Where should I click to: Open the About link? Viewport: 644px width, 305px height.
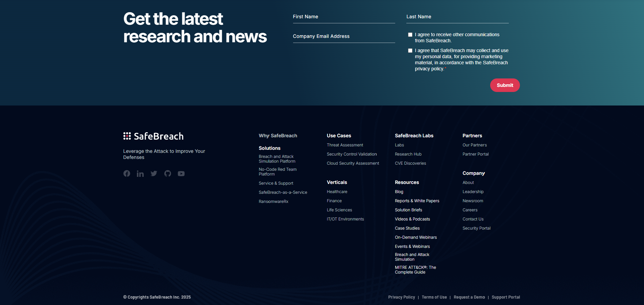click(468, 183)
